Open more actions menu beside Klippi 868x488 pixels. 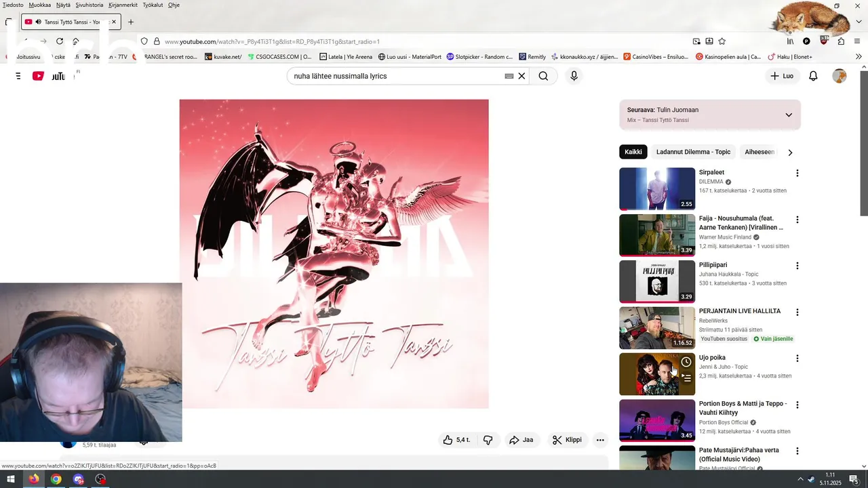click(x=600, y=440)
